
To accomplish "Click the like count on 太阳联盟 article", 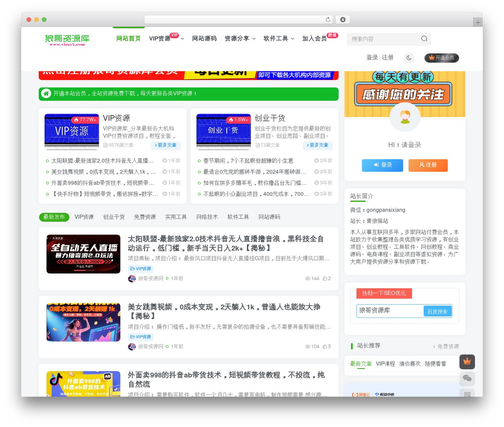I will [327, 278].
